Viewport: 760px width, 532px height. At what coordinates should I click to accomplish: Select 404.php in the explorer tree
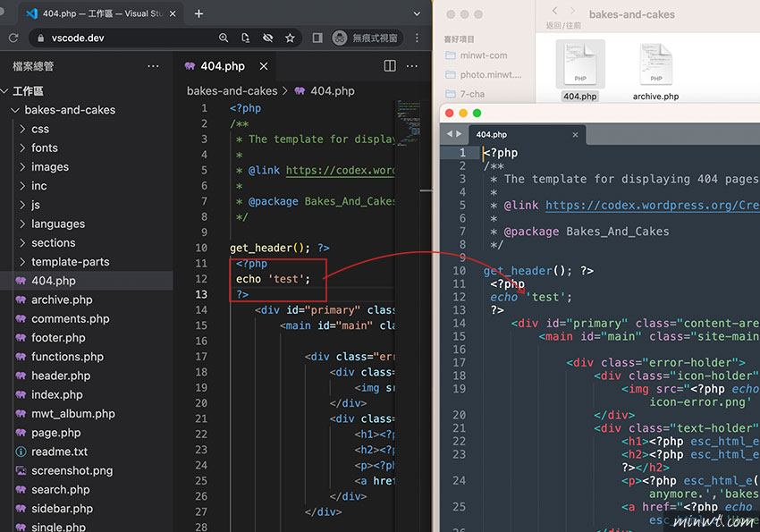point(86,281)
